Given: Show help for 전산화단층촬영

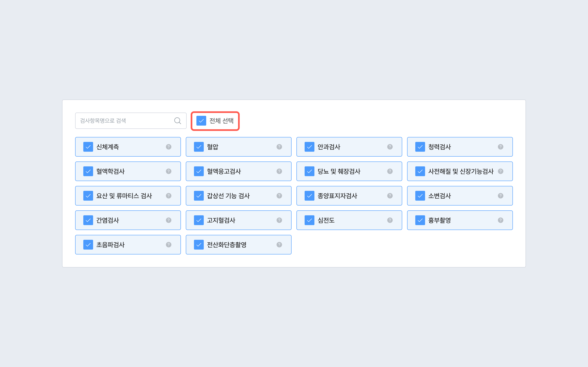Looking at the screenshot, I should [279, 245].
